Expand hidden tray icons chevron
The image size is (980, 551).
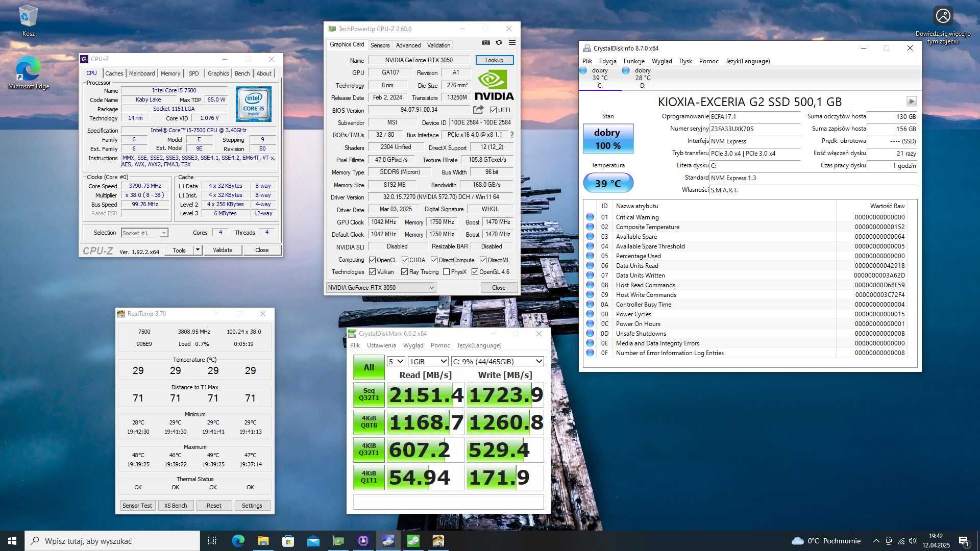coord(876,541)
